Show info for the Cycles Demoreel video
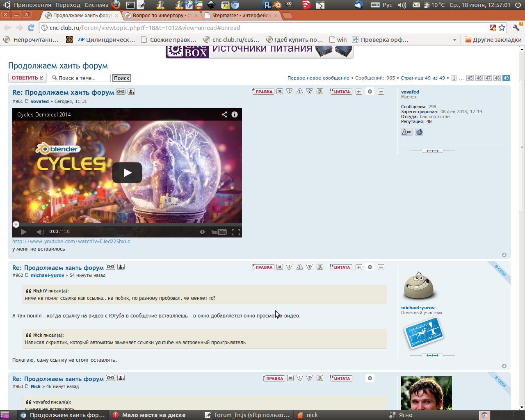525x420 pixels. 235,114
